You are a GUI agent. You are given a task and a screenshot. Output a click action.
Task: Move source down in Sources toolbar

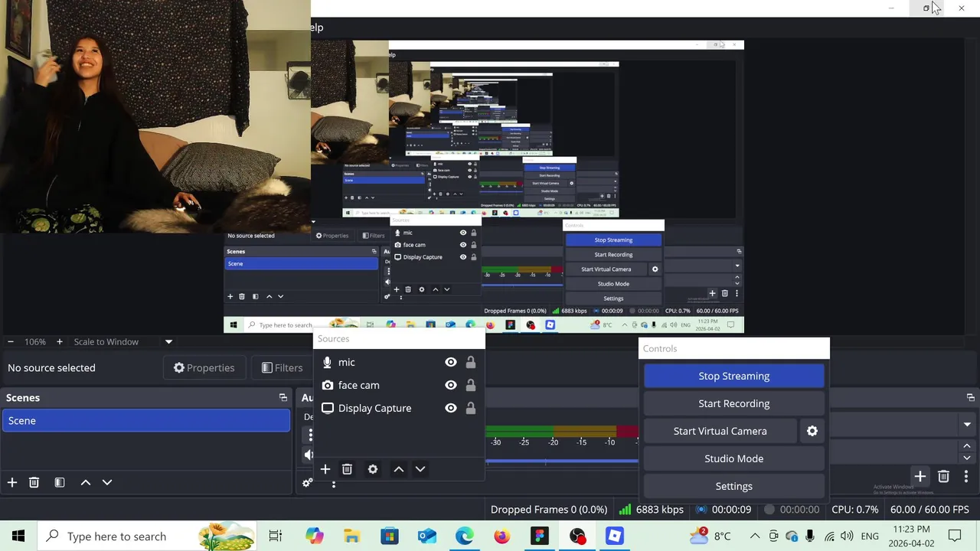[x=420, y=469]
